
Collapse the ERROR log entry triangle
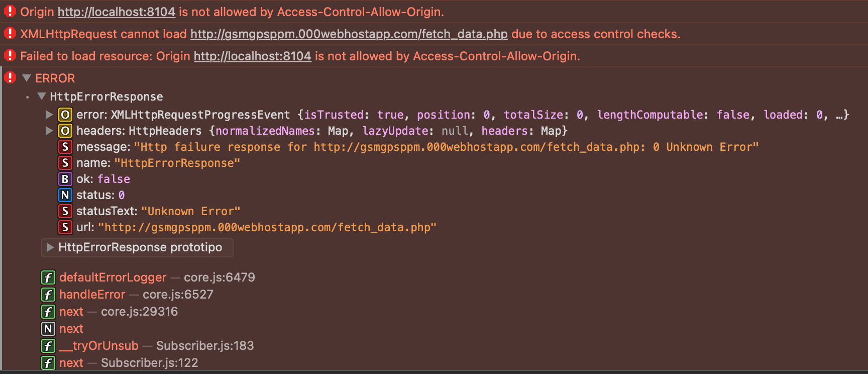(x=26, y=78)
